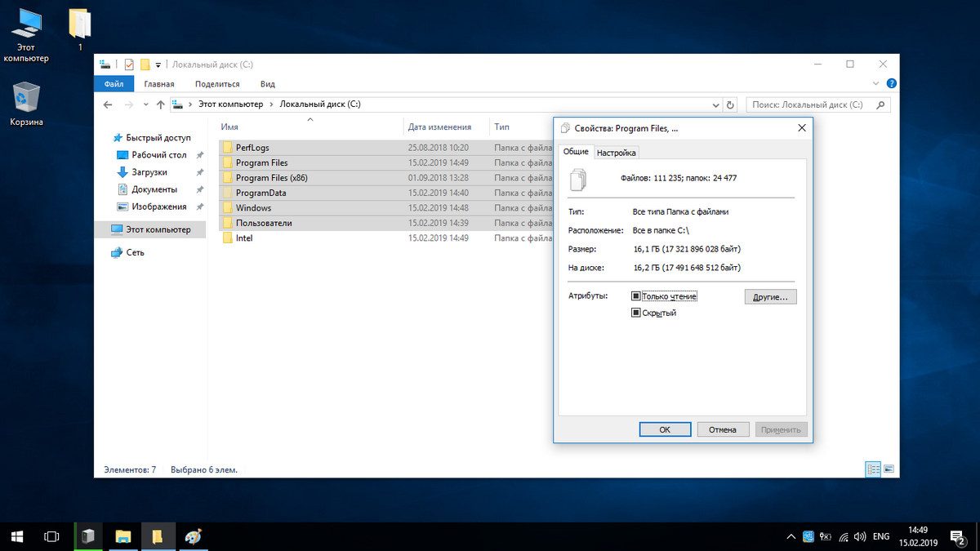Screen dimensions: 980x551
Task: Toggle the Только чтение attribute checkbox
Action: click(636, 295)
